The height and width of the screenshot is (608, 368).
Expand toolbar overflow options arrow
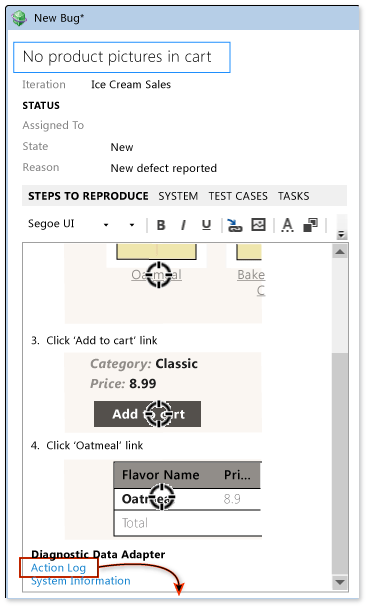point(341,234)
